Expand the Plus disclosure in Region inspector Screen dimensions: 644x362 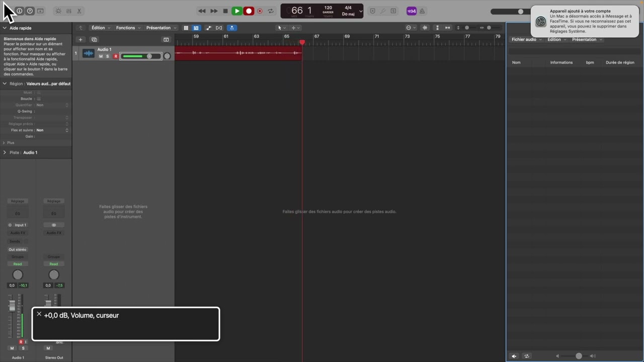[4, 143]
